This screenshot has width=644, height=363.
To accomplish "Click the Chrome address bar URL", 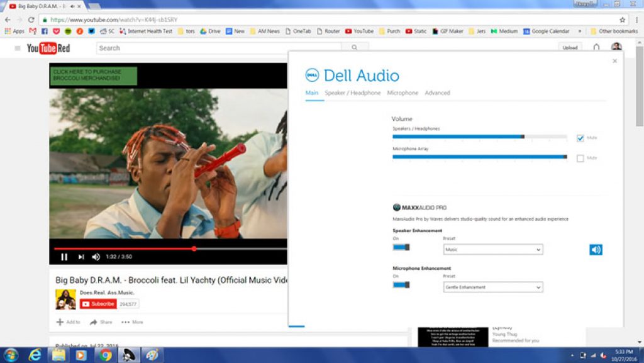I will (x=114, y=20).
